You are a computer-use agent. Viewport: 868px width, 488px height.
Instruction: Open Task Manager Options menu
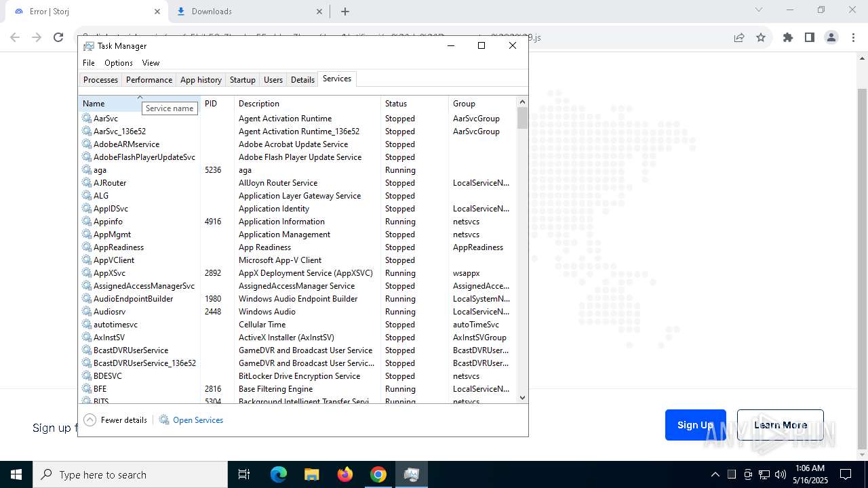(x=119, y=63)
